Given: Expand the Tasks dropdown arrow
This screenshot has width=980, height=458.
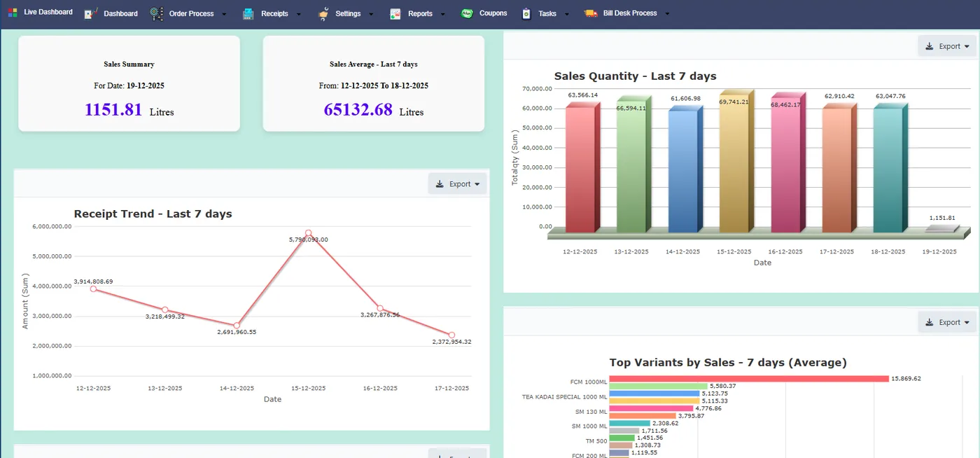Looking at the screenshot, I should (567, 14).
